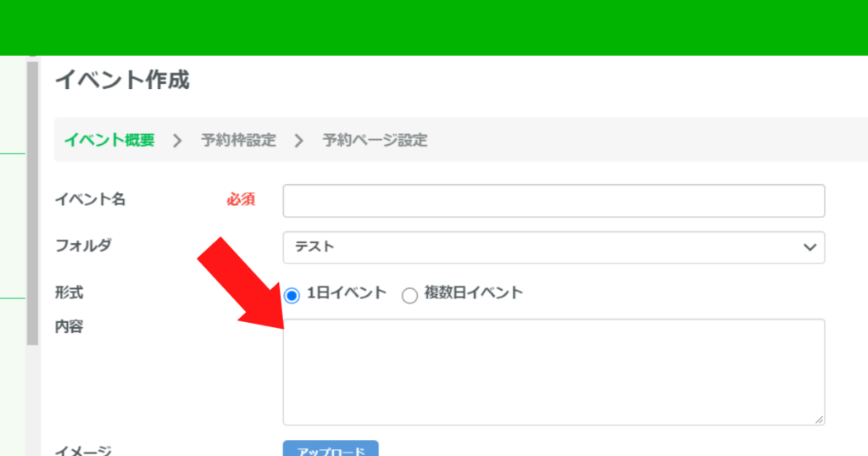Click the 内容 textarea resize handle
Viewport: 868px width, 456px height.
point(819,420)
